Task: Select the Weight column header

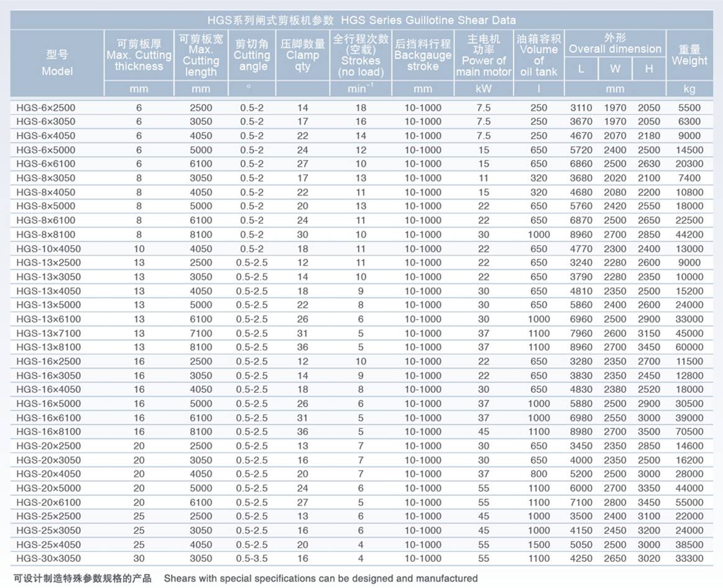Action: (x=689, y=55)
